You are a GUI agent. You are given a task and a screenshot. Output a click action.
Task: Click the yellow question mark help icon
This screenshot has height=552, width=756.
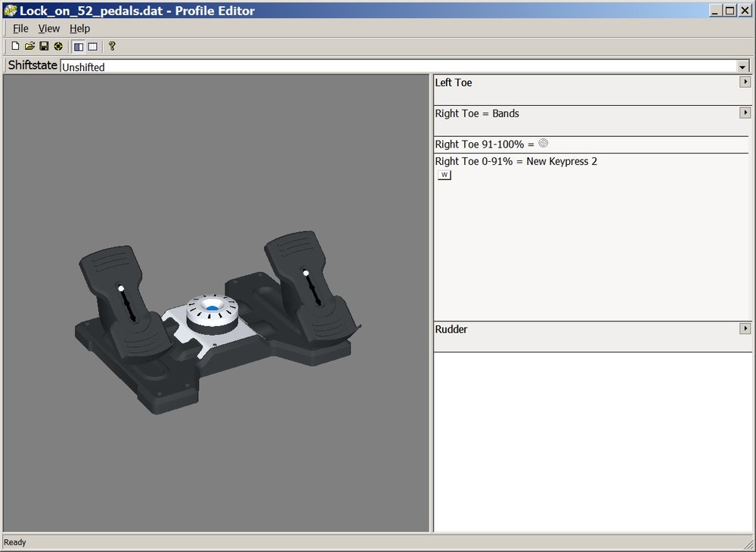point(112,46)
